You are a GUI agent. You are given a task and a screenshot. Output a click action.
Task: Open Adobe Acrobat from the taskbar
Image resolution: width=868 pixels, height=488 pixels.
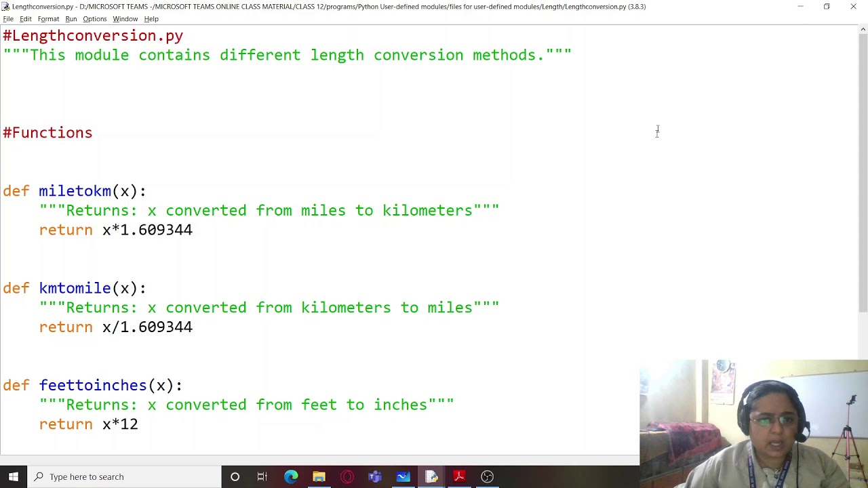coord(459,476)
